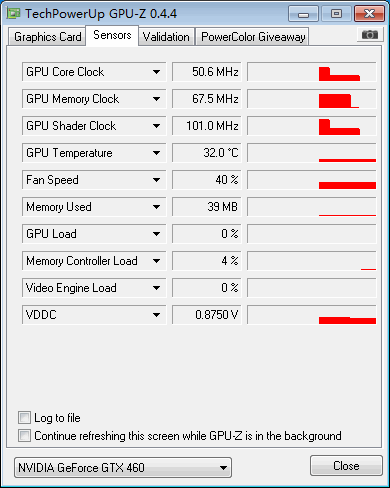This screenshot has width=390, height=488.
Task: Enable Log to file checkbox
Action: [x=24, y=417]
